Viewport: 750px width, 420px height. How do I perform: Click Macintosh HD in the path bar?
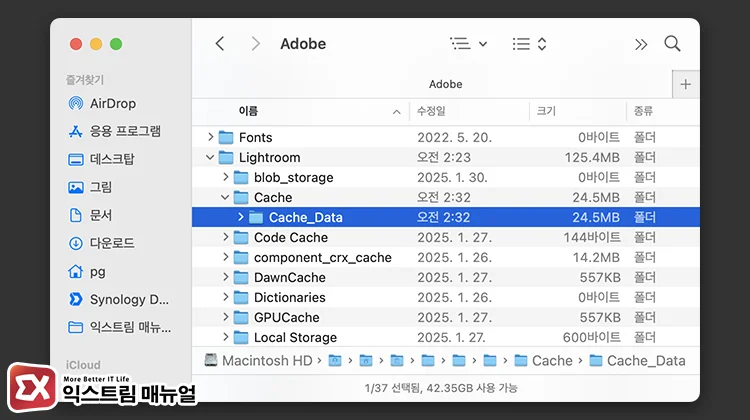[x=258, y=361]
